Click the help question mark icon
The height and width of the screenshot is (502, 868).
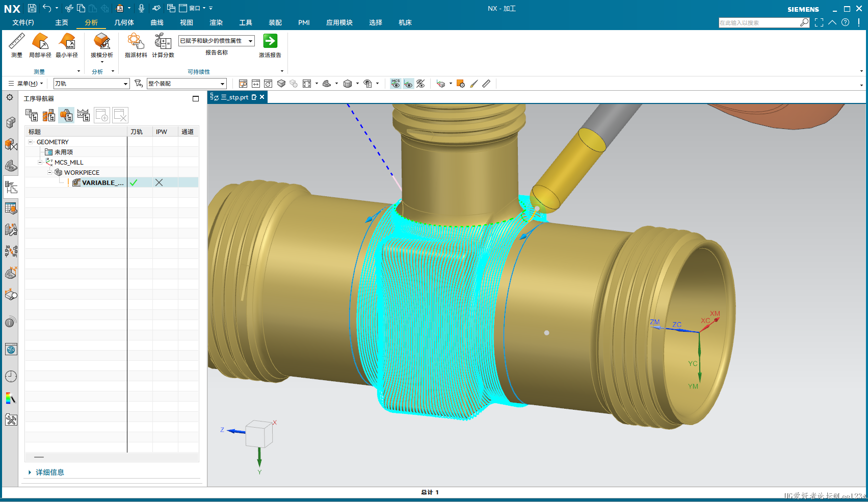[x=846, y=22]
